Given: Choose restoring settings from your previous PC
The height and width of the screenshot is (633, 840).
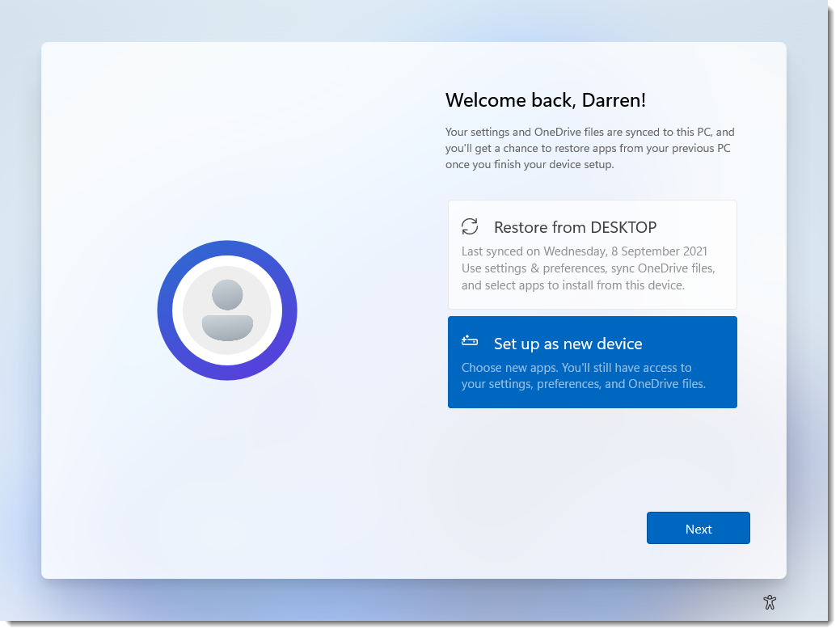Looking at the screenshot, I should point(592,254).
